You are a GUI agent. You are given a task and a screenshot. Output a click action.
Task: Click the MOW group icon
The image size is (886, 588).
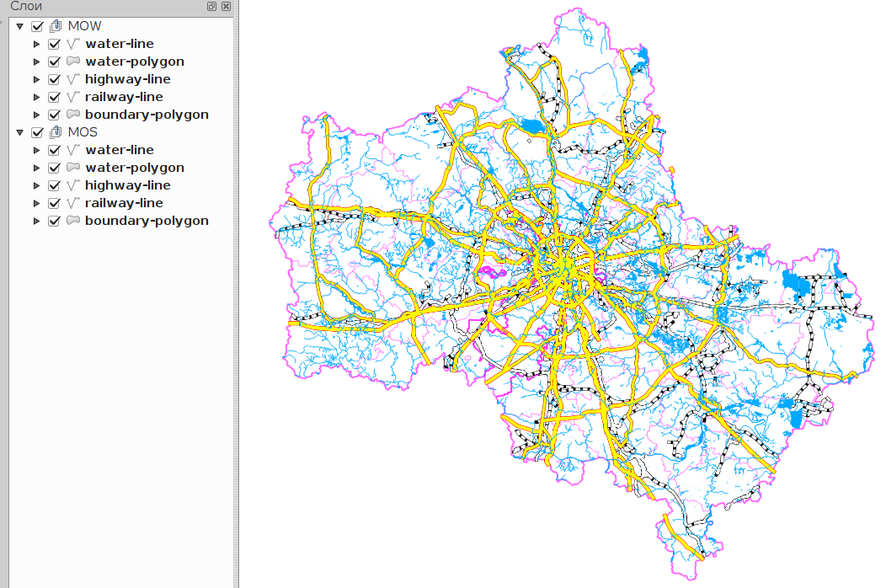click(56, 26)
